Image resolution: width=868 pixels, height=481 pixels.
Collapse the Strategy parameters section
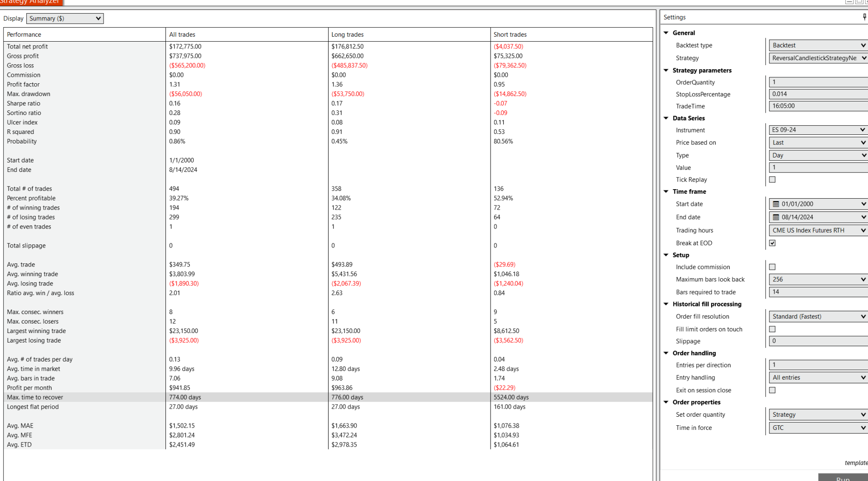pos(666,70)
